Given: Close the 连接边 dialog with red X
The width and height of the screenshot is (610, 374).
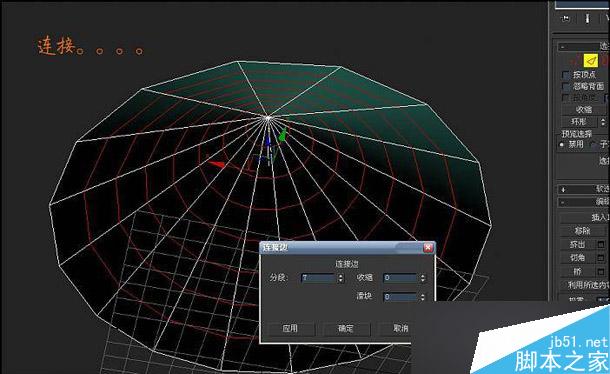Looking at the screenshot, I should coord(428,248).
